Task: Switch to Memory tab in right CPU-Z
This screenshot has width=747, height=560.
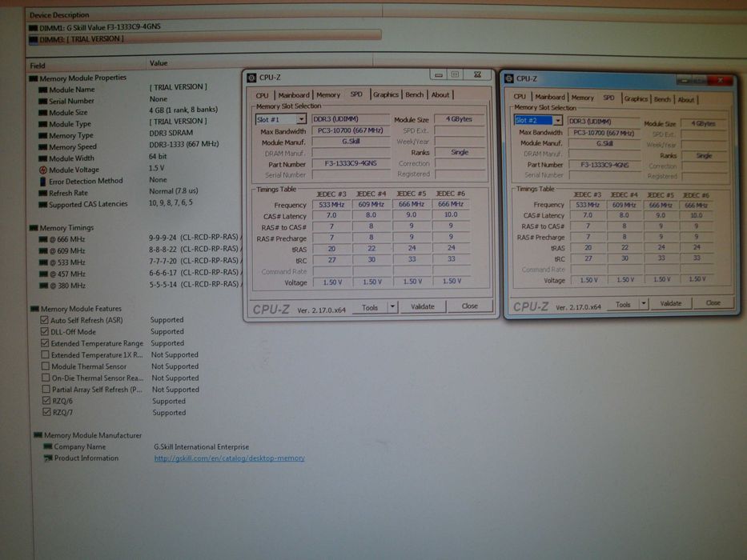Action: pyautogui.click(x=582, y=97)
